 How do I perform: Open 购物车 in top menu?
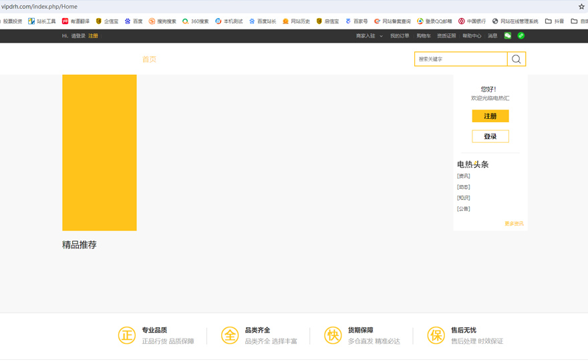click(x=424, y=36)
